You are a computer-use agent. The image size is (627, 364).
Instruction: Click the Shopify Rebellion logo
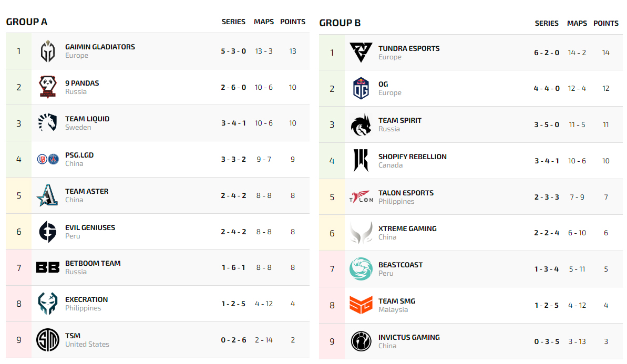pyautogui.click(x=361, y=161)
